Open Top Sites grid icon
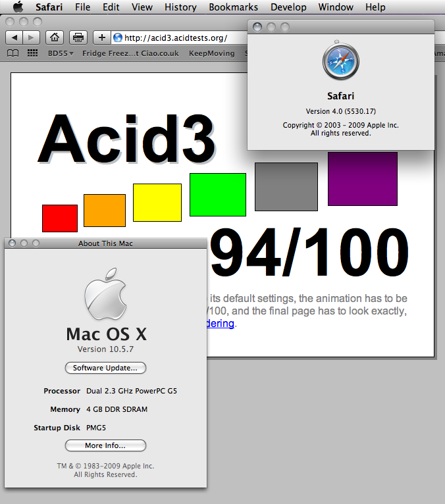 coord(32,53)
